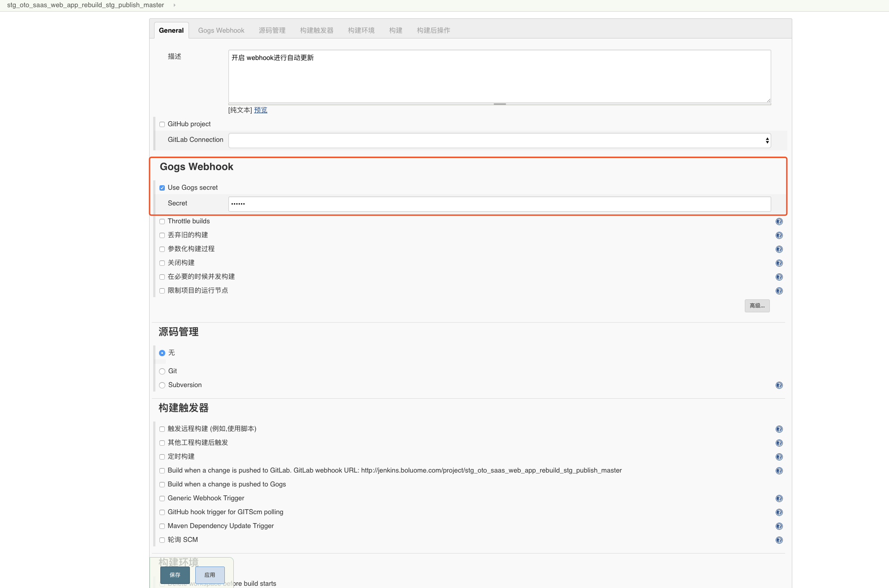Open breadcrumb arrow next to job name

pos(174,5)
